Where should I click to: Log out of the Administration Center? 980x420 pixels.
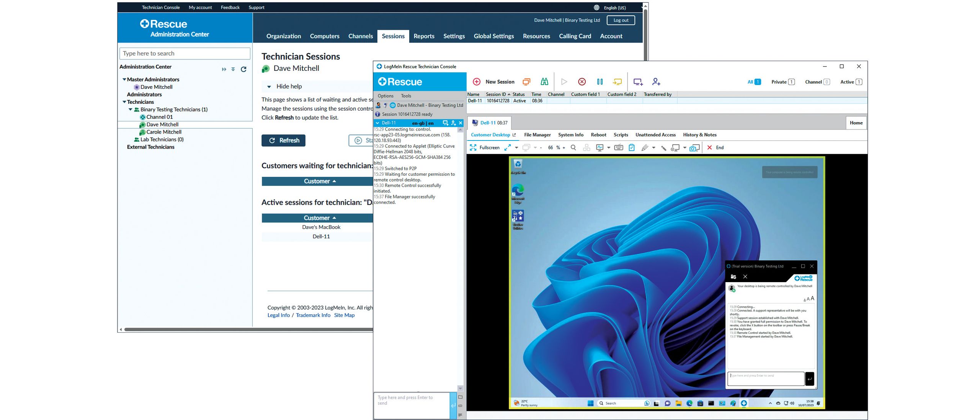[621, 20]
